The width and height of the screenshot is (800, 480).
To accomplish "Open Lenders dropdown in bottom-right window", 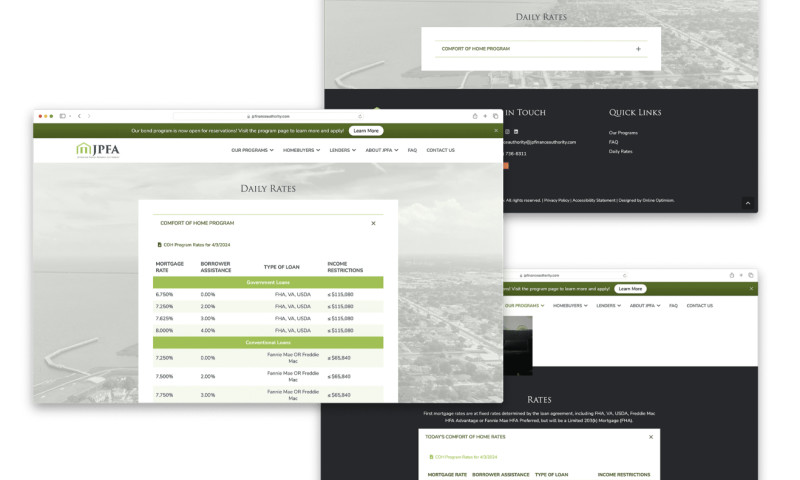I will (609, 306).
